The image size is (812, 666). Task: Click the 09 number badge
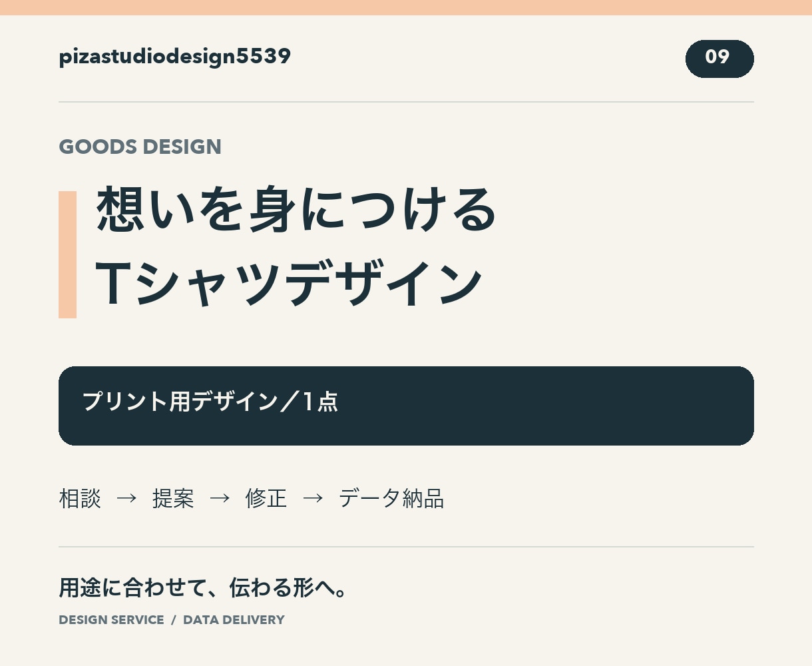(x=719, y=59)
